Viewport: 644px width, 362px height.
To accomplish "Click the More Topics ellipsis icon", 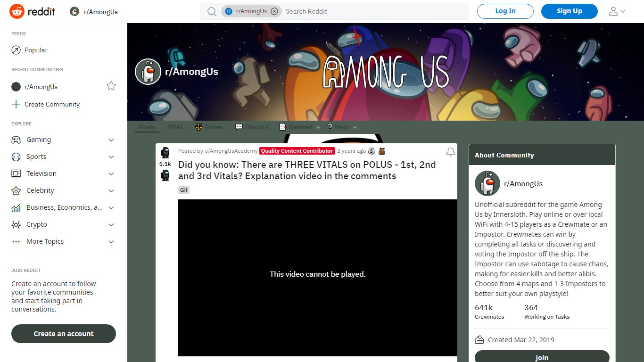I will point(16,241).
